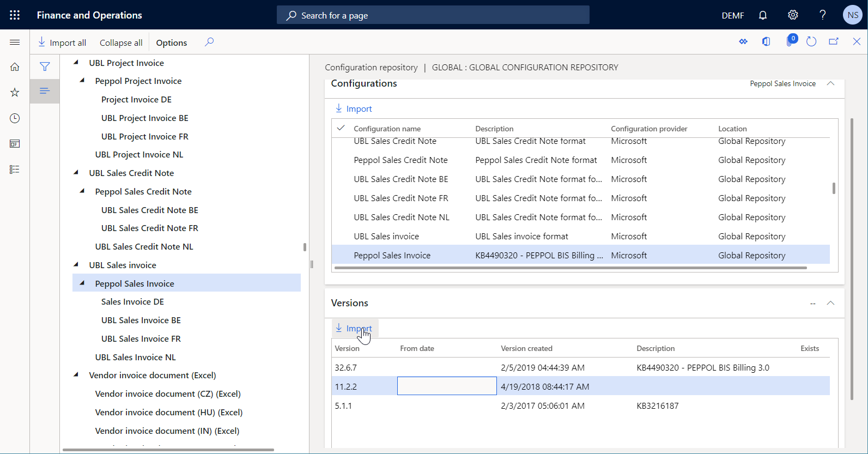The image size is (868, 454).
Task: Sort by Version created column header
Action: click(x=526, y=348)
